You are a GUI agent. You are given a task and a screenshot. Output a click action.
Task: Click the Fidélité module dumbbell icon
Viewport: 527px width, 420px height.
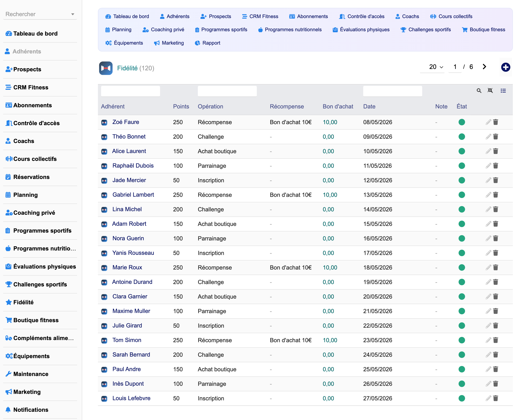coord(106,68)
